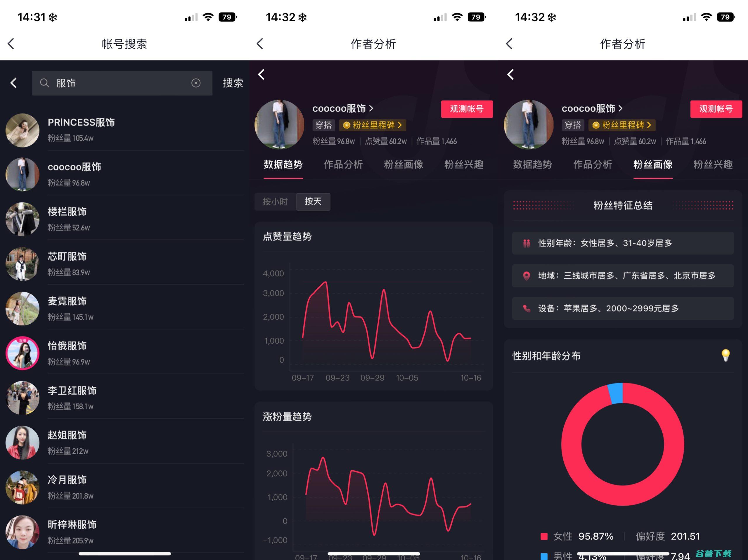Switch to the 作品分析 tab in the 数据趋势 panel
Viewport: 748px width, 560px height.
[x=343, y=164]
